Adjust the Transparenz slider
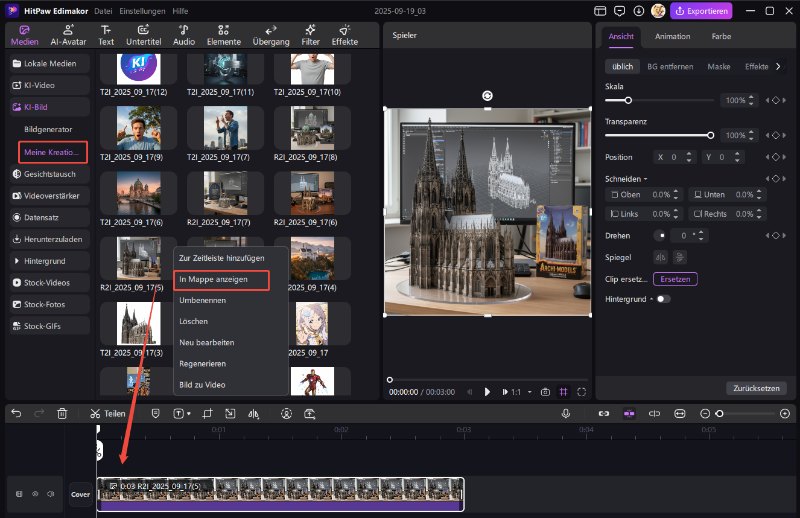The width and height of the screenshot is (800, 518). click(x=659, y=135)
